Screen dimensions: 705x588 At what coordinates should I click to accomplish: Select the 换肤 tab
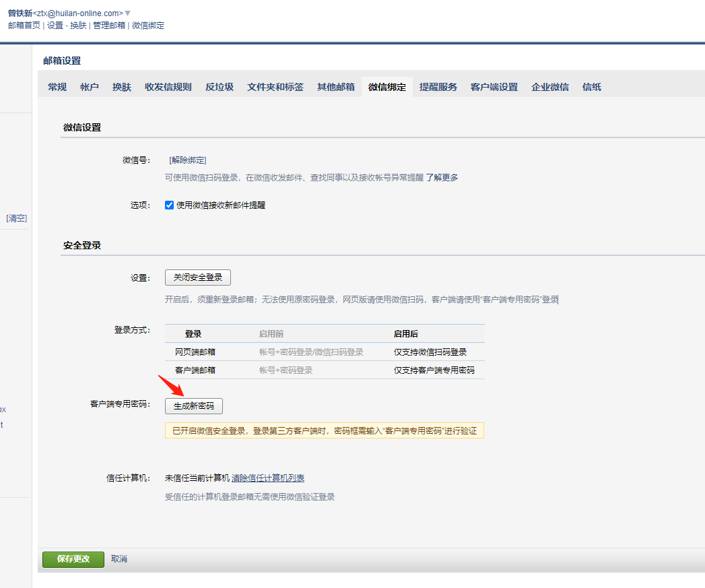122,87
